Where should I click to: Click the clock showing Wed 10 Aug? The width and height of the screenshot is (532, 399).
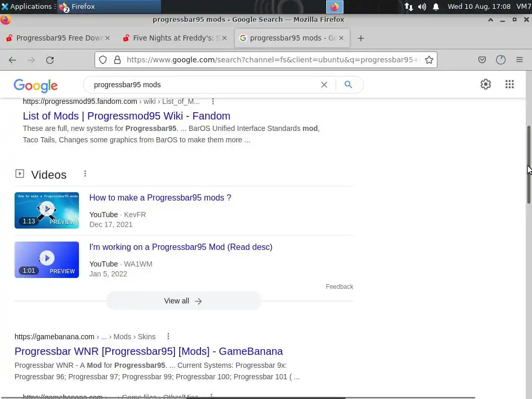click(x=478, y=6)
